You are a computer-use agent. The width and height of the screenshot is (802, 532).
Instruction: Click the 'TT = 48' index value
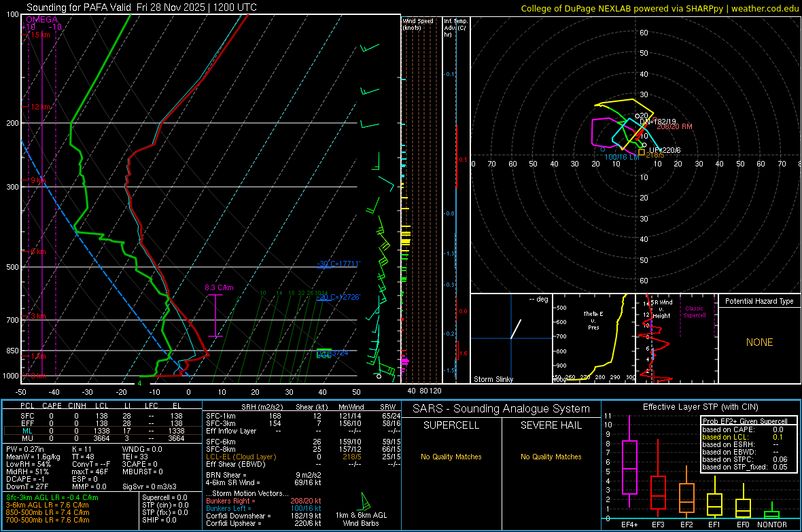pos(84,457)
